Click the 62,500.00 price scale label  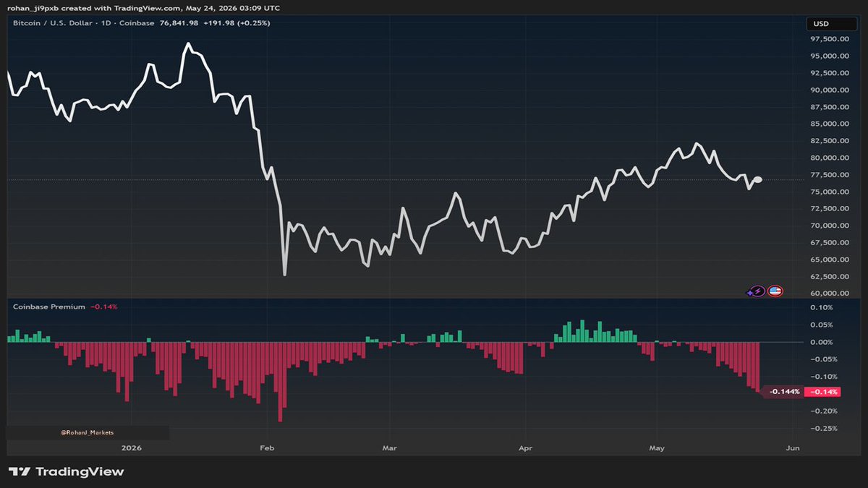828,276
